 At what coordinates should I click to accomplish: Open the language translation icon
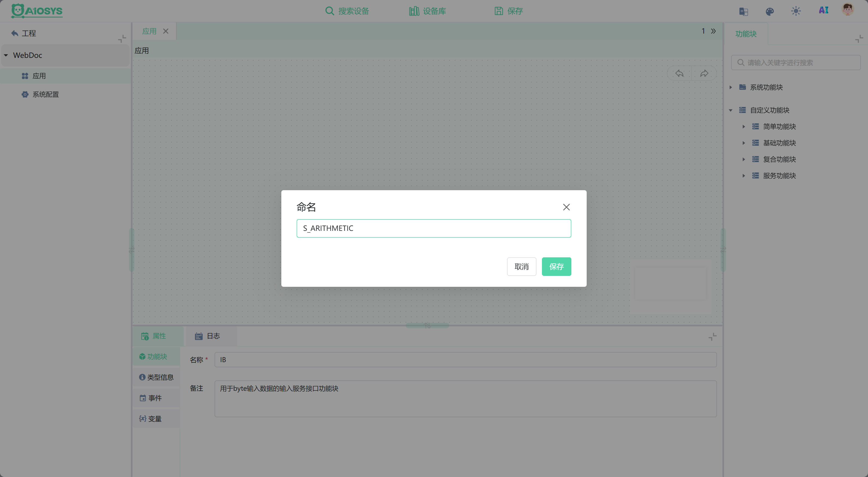[x=743, y=11]
